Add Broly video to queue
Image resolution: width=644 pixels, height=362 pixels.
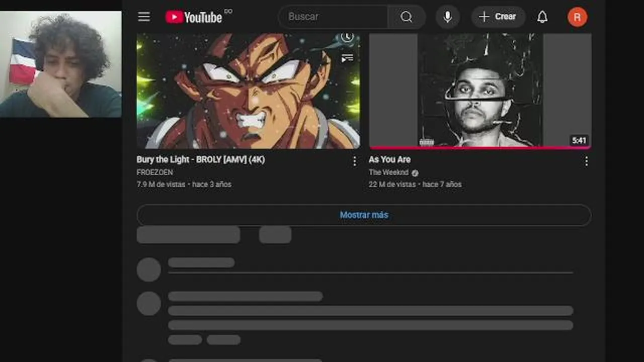(347, 58)
